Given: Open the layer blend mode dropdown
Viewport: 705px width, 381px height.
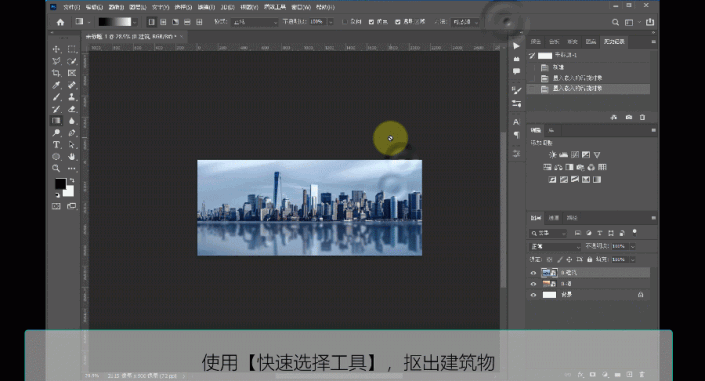Looking at the screenshot, I should [x=555, y=247].
